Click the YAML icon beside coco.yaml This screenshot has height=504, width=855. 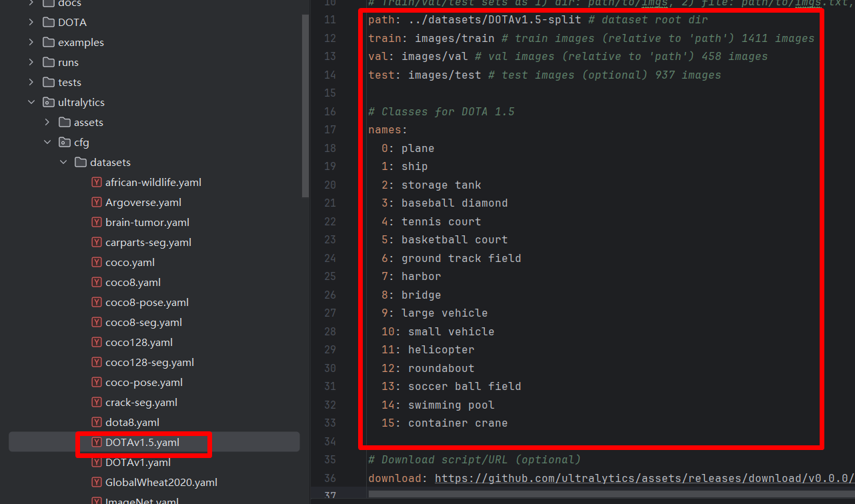click(96, 262)
